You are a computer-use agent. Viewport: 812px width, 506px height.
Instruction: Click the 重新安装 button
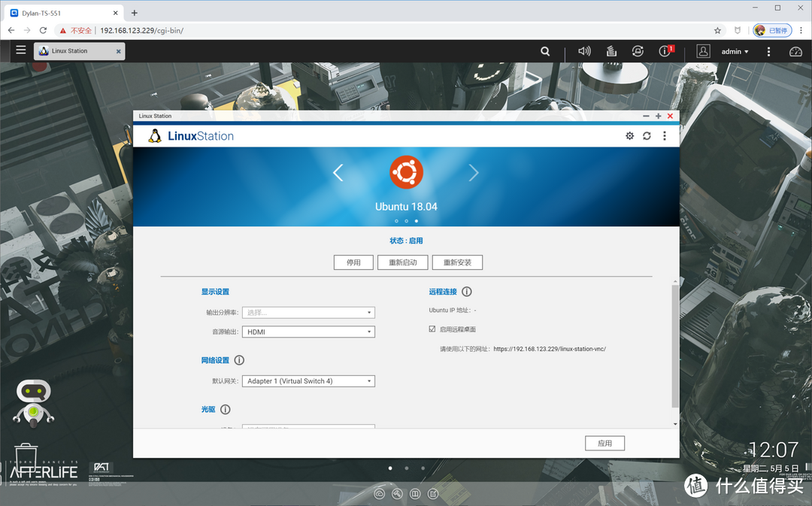pos(457,262)
